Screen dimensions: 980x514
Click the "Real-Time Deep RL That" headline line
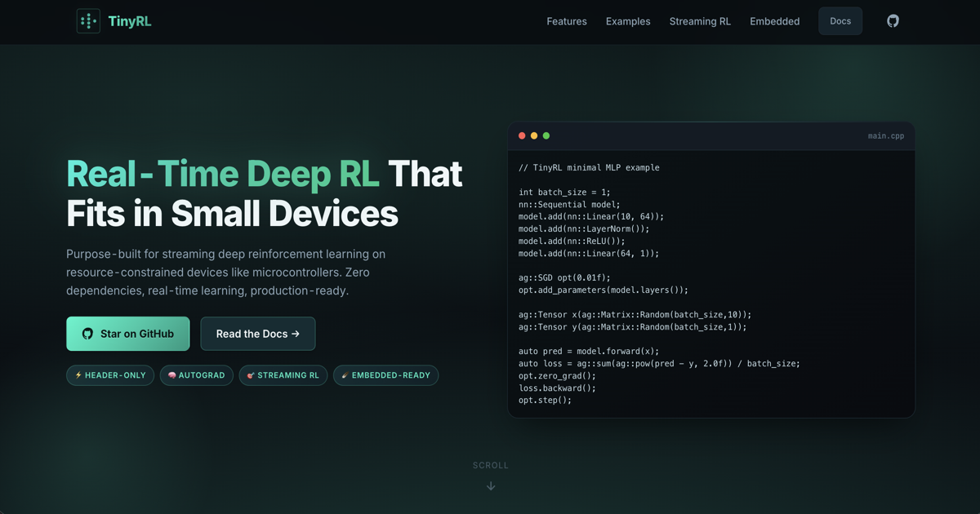[265, 174]
